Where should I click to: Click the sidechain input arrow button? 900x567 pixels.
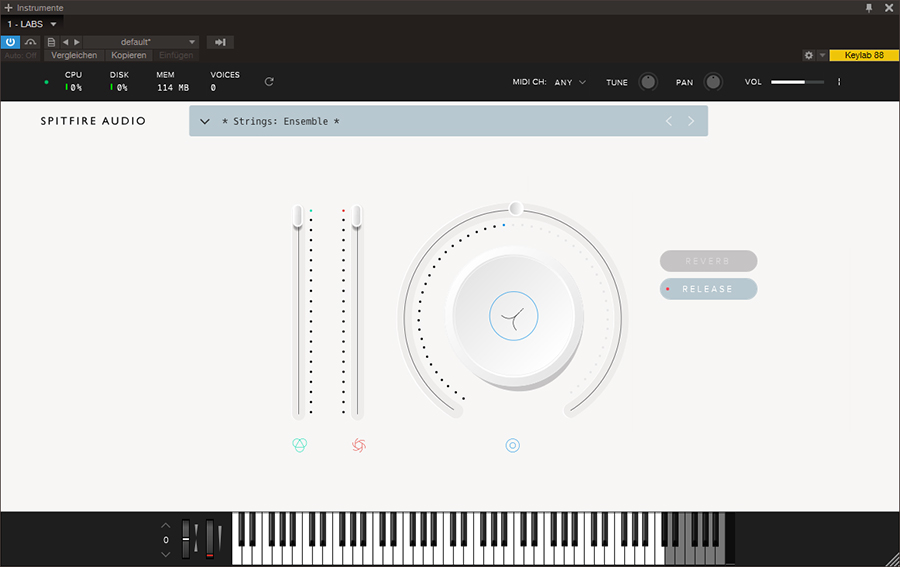click(x=220, y=42)
